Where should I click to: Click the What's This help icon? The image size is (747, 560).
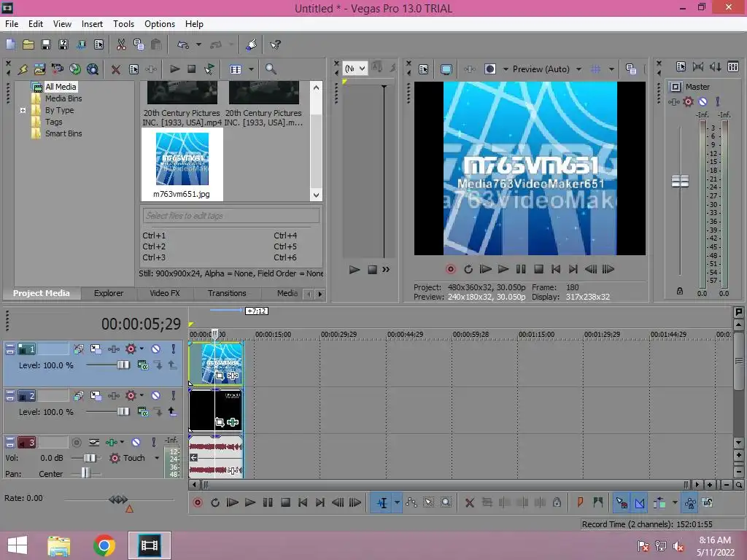pyautogui.click(x=275, y=44)
